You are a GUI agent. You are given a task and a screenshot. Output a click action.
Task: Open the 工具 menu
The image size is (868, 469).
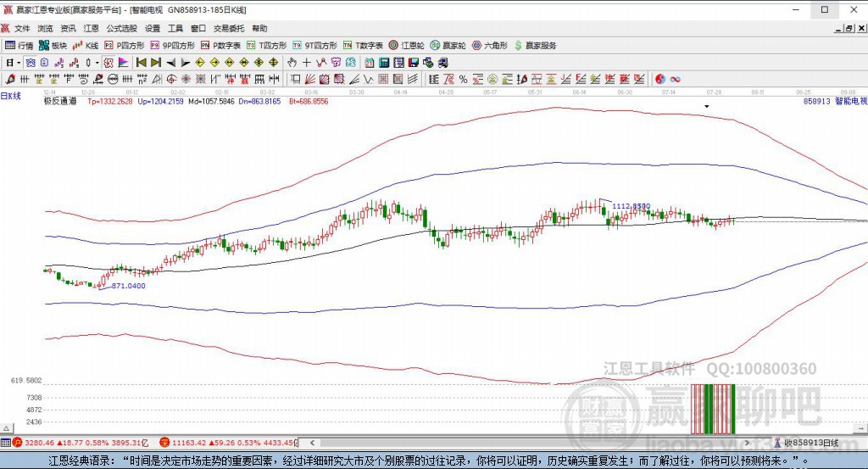click(175, 28)
